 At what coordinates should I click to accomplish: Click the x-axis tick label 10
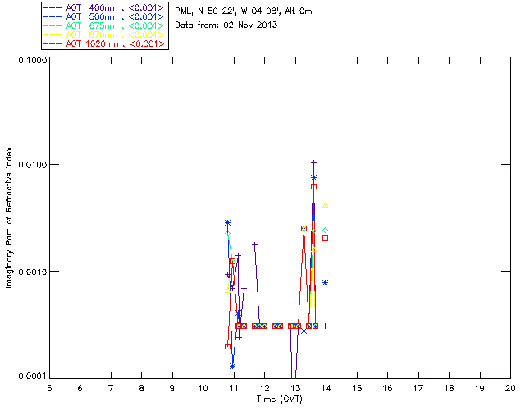click(x=203, y=388)
